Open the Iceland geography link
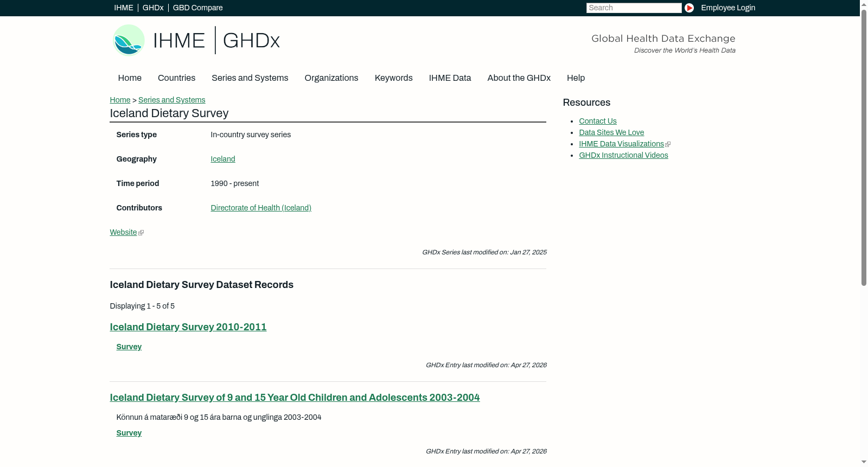This screenshot has height=467, width=868. tap(223, 159)
